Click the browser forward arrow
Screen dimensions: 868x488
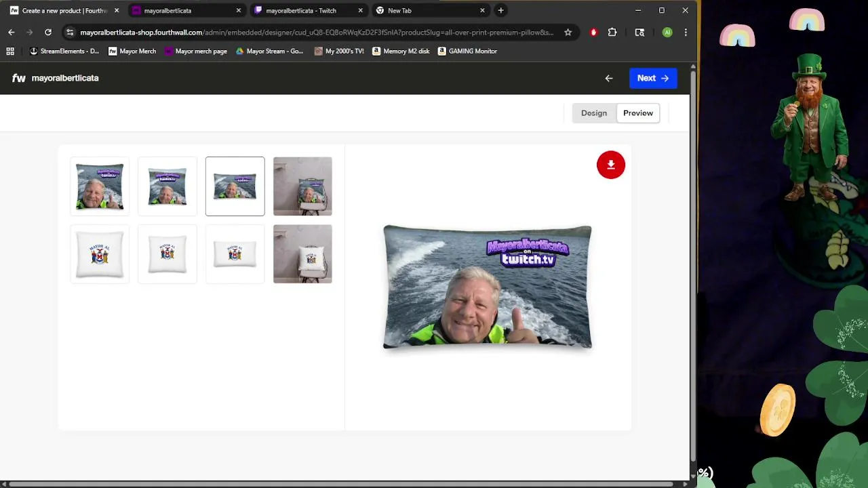click(x=29, y=32)
